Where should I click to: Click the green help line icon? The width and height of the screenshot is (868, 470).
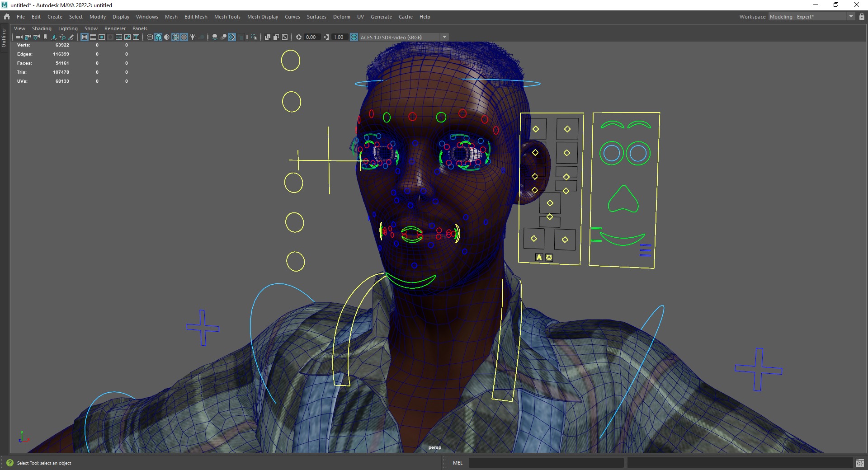(10, 463)
